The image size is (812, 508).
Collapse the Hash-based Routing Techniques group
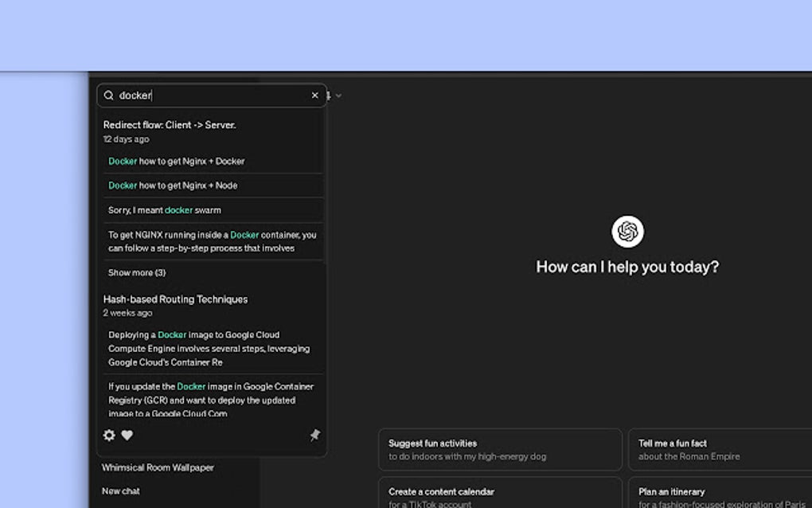click(x=175, y=299)
